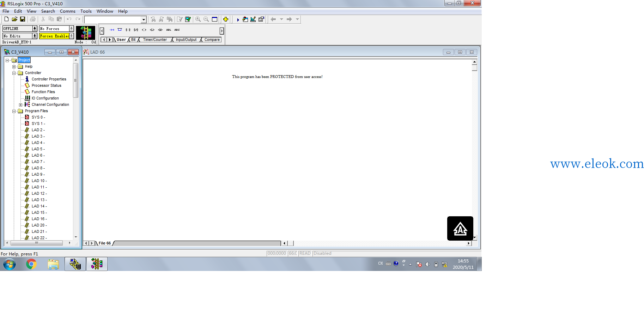The width and height of the screenshot is (644, 326).
Task: Click the toolbar search input field
Action: pyautogui.click(x=113, y=20)
